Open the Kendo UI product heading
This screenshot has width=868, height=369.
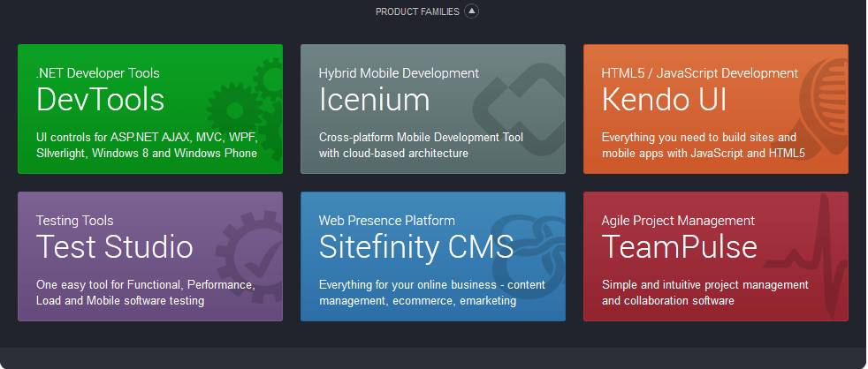pos(665,100)
